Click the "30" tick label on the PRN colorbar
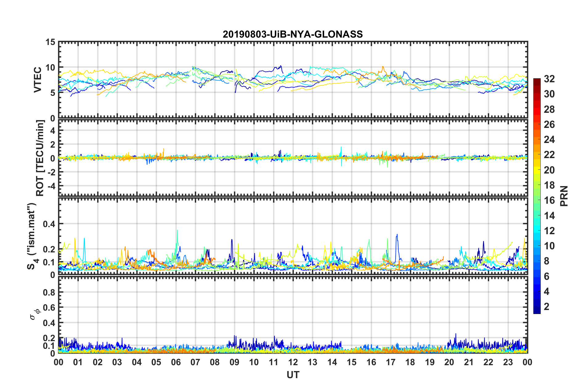586x392 pixels. 549,94
